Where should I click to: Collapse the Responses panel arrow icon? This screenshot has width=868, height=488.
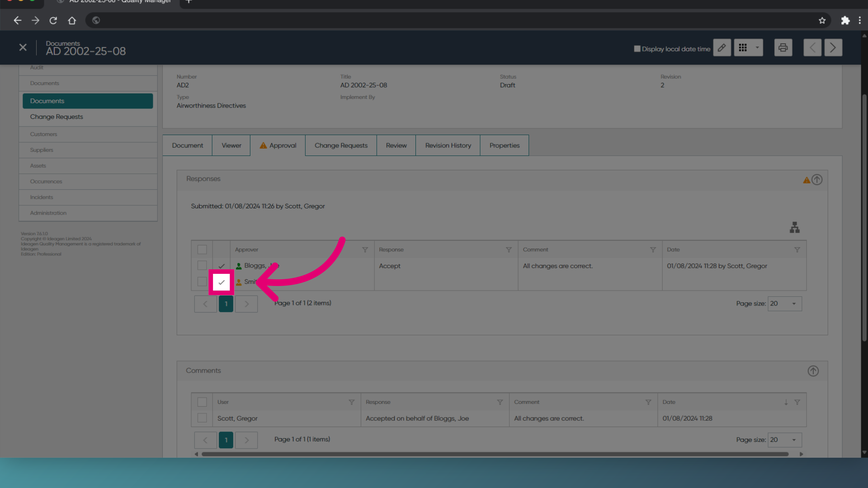click(816, 180)
